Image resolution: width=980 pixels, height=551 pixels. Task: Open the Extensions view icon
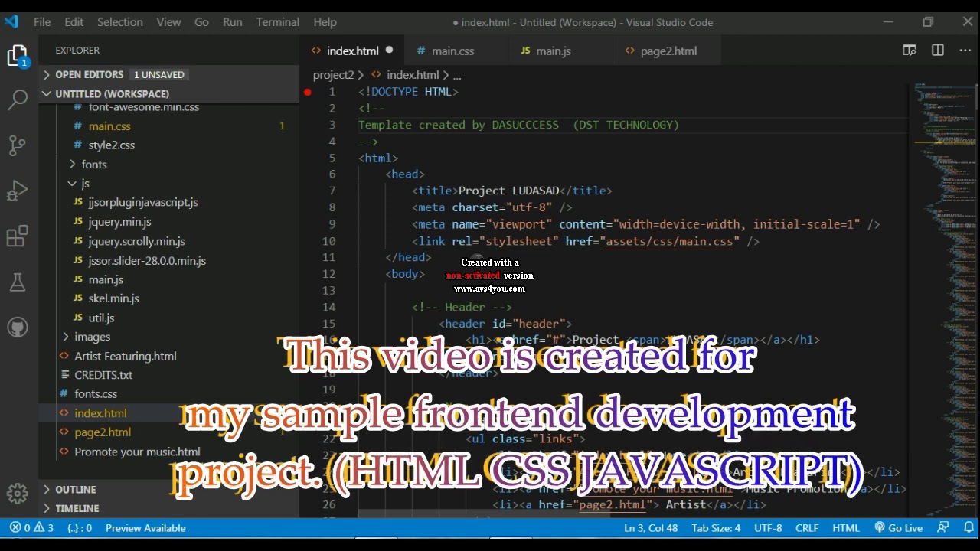click(18, 236)
